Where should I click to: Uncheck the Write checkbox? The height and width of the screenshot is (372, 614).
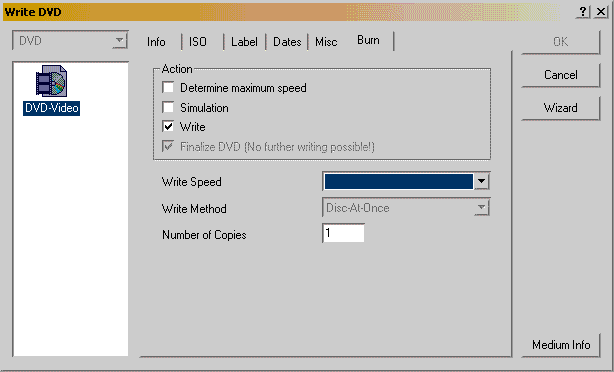point(168,126)
